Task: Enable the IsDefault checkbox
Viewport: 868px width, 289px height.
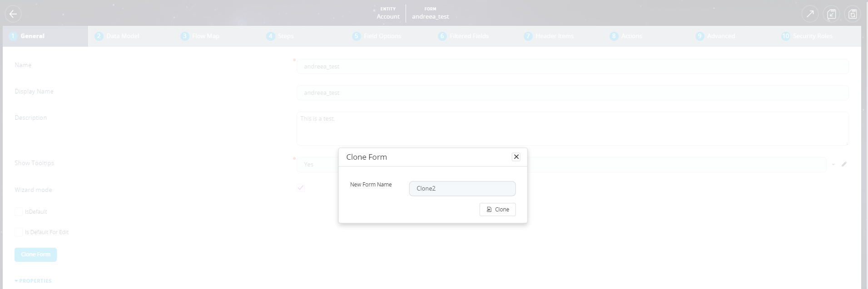Action: (19, 212)
